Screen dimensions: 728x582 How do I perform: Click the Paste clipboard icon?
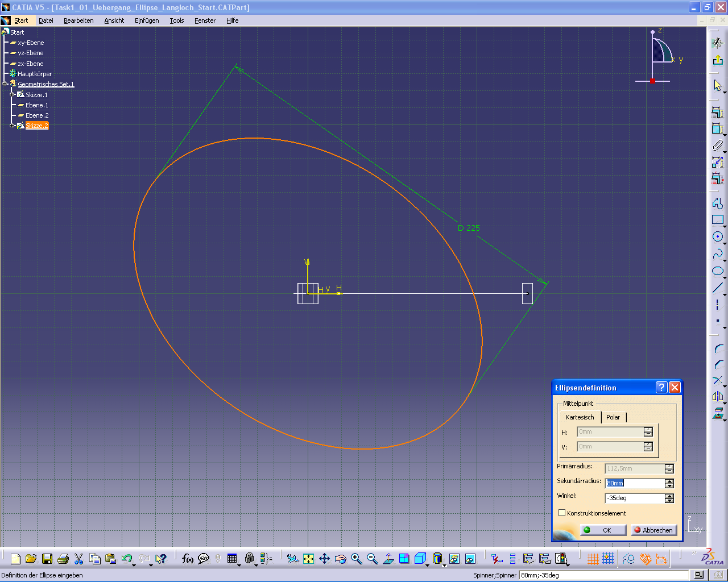[111, 559]
